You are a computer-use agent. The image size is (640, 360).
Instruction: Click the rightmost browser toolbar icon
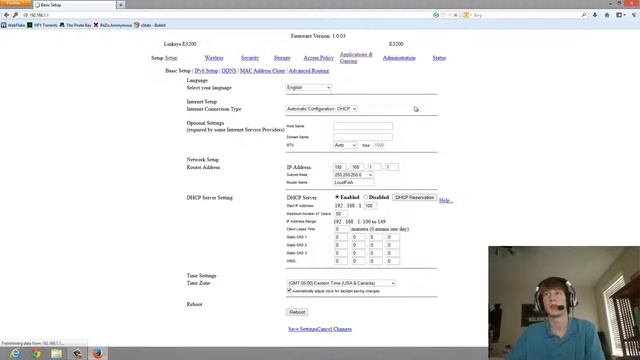point(634,15)
